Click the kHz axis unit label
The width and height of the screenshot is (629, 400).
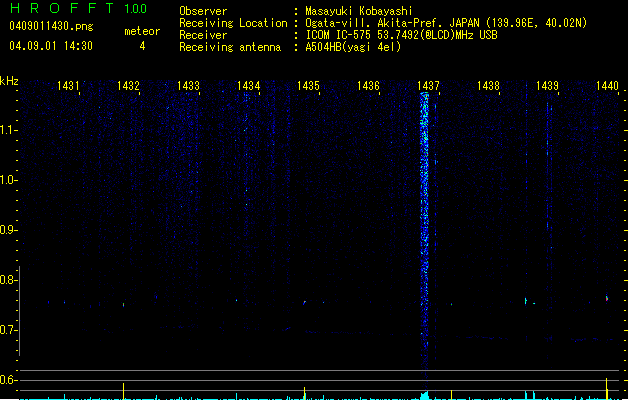click(x=9, y=81)
